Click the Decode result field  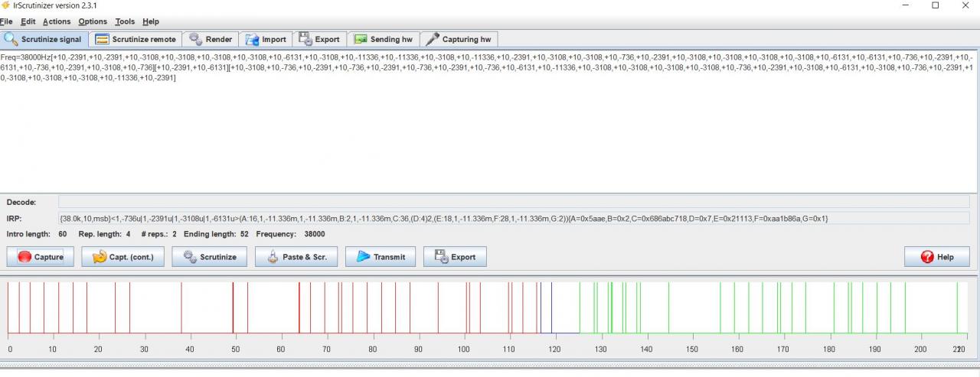(514, 202)
